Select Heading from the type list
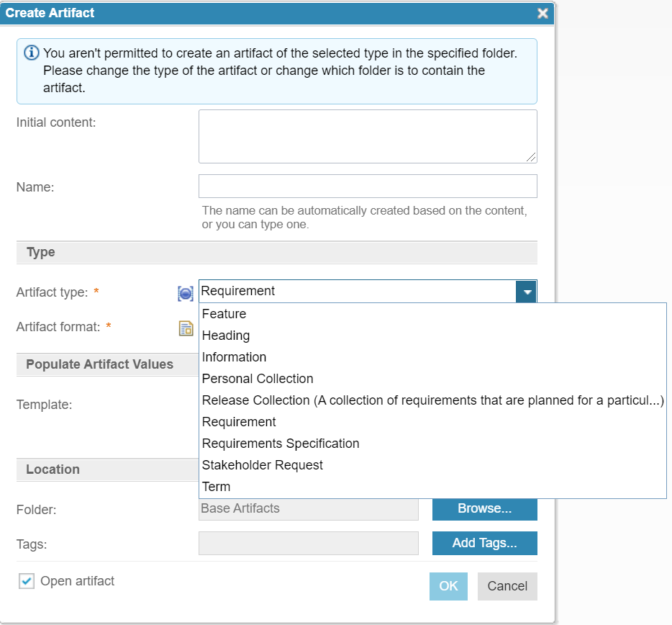The image size is (672, 625). [226, 336]
